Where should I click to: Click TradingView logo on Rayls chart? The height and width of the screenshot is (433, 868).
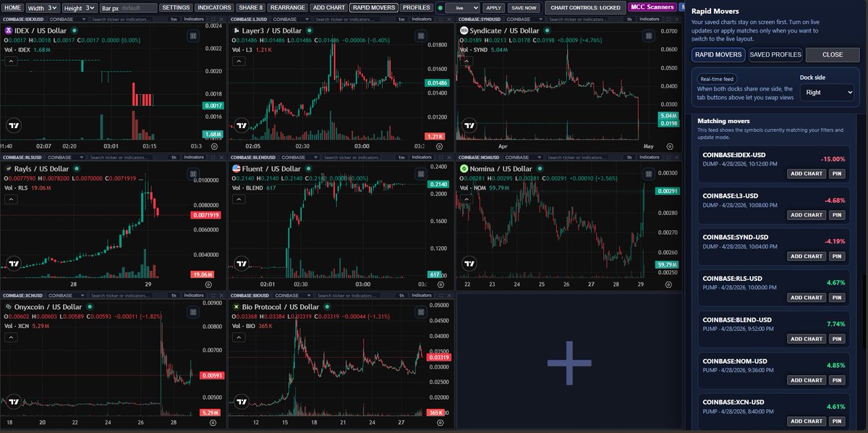point(13,264)
